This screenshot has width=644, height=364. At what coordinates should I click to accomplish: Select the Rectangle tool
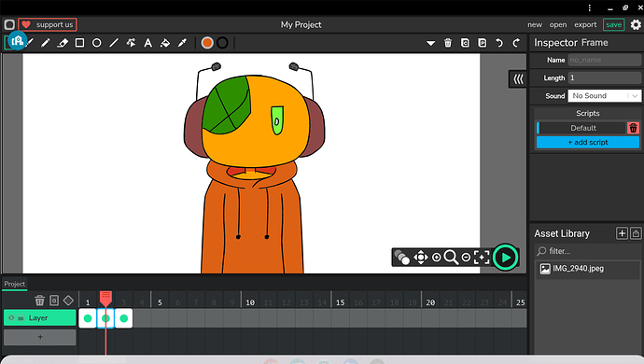click(79, 43)
